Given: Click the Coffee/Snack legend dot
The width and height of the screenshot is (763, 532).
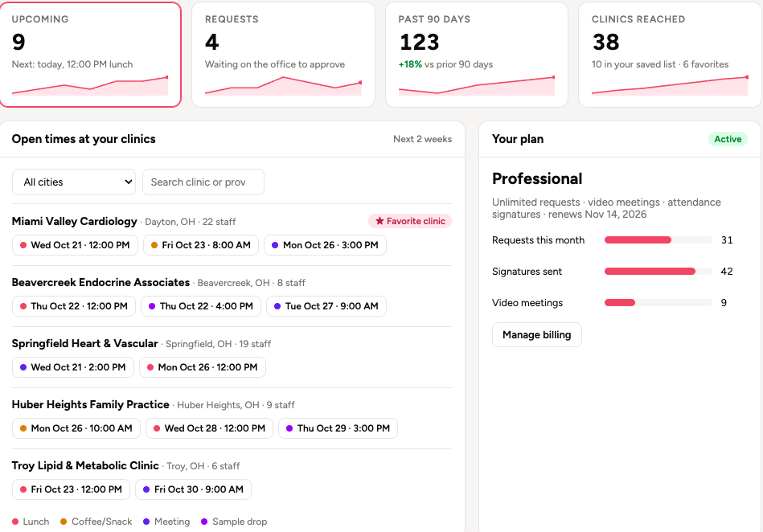Looking at the screenshot, I should click(x=64, y=522).
